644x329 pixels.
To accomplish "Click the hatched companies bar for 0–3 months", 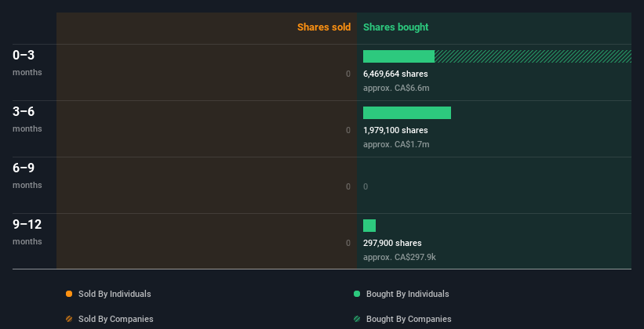I will coord(533,56).
